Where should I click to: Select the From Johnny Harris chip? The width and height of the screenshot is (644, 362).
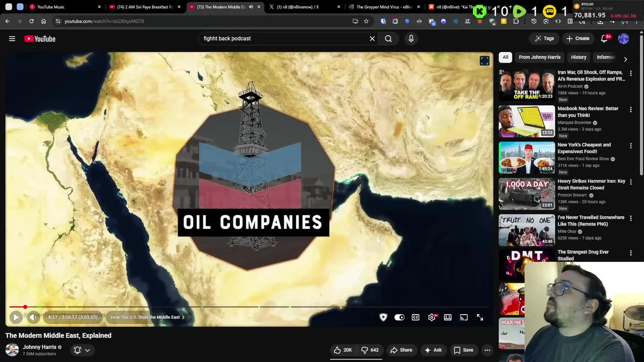[539, 57]
